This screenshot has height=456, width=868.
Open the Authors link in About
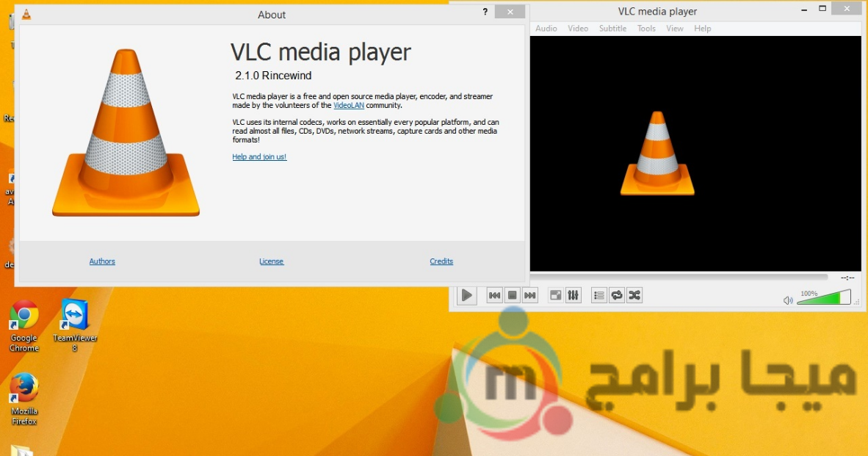(102, 261)
